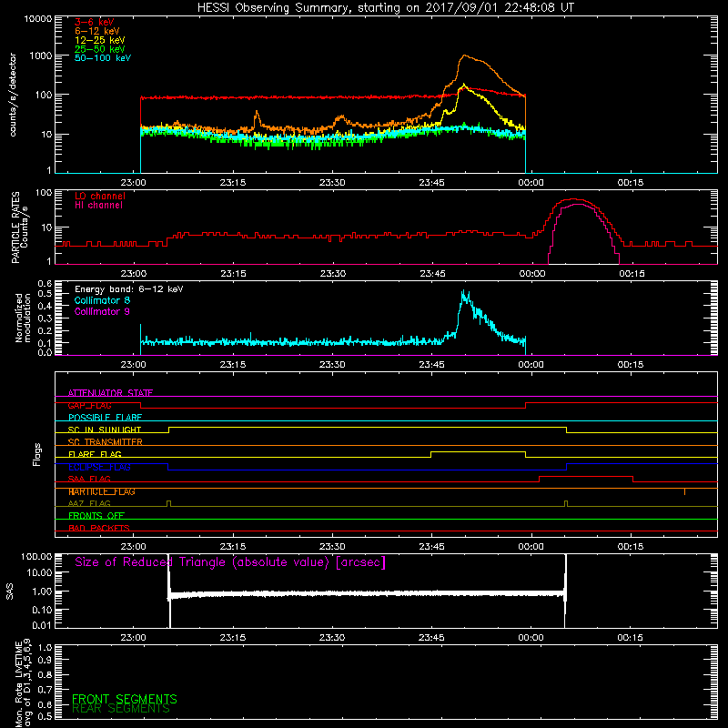Click the GAP_FLAG label
This screenshot has height=728, width=728.
point(89,405)
